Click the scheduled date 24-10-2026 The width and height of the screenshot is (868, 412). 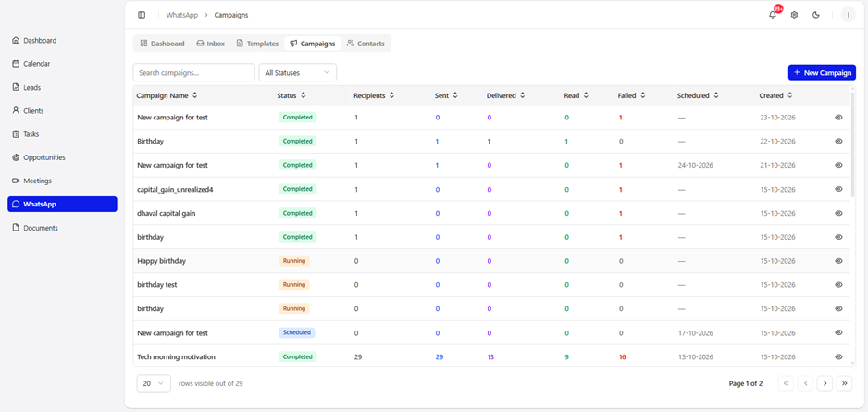(695, 165)
